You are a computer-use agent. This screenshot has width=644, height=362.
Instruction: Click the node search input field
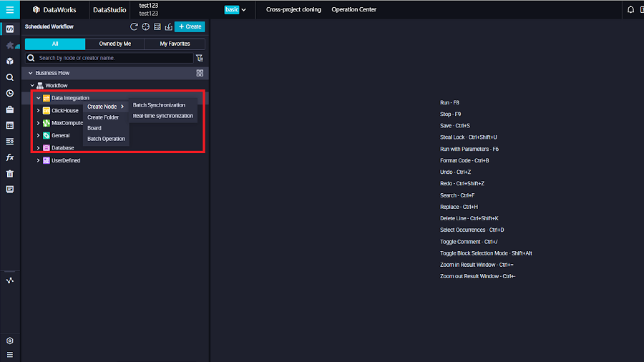(x=114, y=58)
